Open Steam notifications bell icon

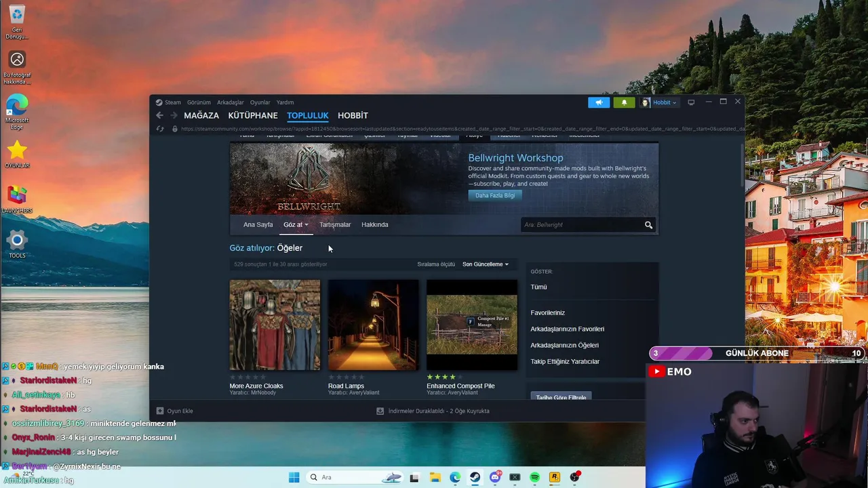click(x=624, y=102)
